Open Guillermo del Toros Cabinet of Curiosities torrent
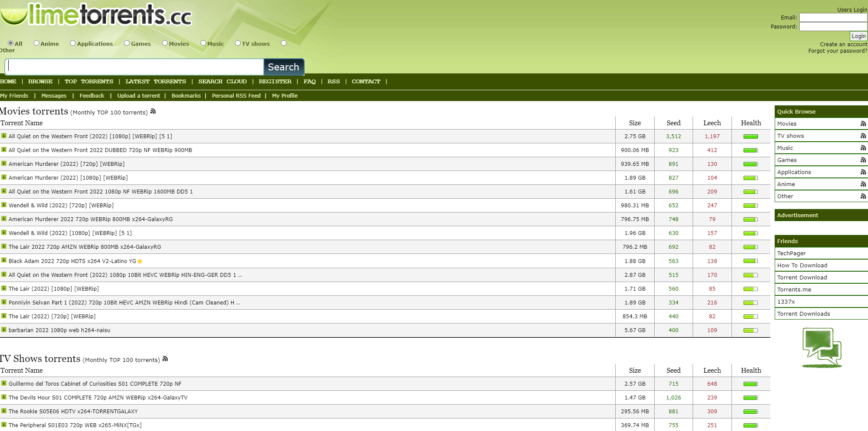This screenshot has height=431, width=868. [95, 383]
